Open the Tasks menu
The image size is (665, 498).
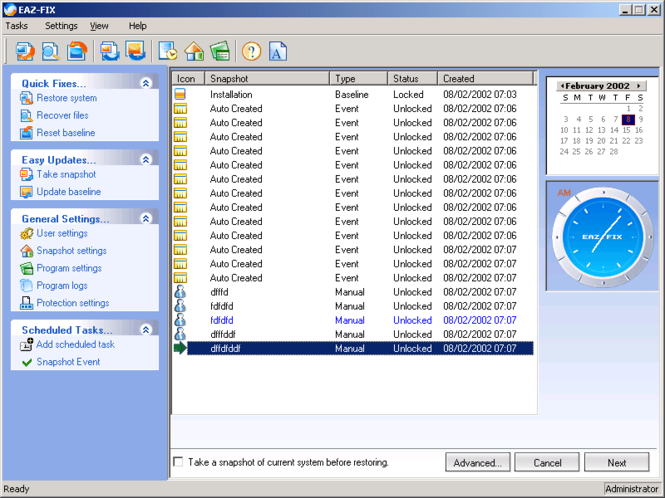point(17,26)
